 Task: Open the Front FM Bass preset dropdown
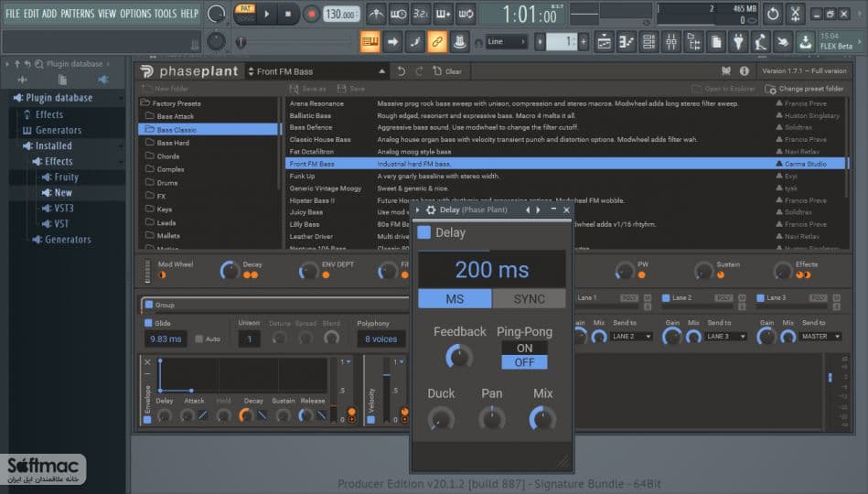[316, 71]
